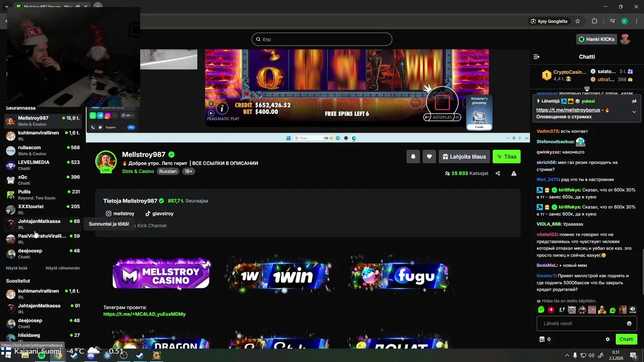Click the Slots & Casino category link

point(138,171)
